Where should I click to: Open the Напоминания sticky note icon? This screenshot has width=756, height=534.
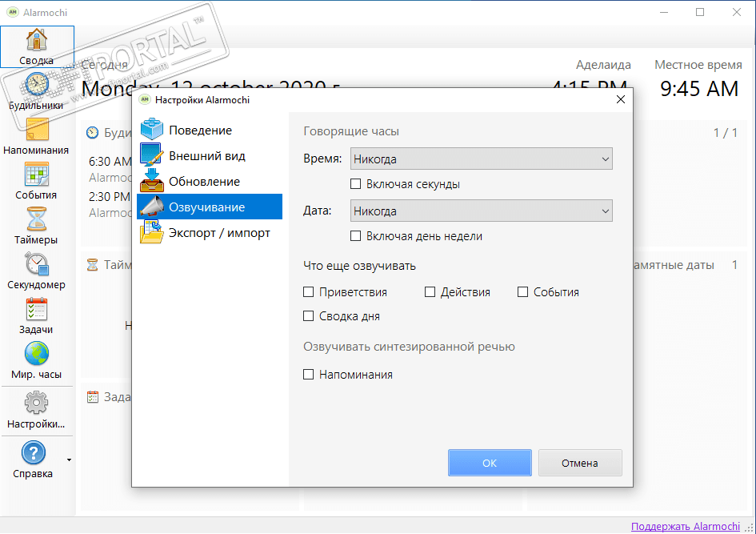[37, 129]
